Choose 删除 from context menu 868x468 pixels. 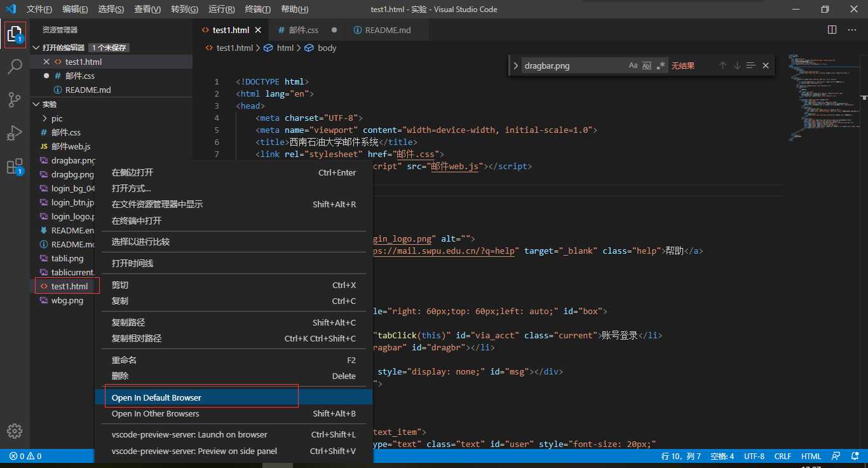pos(234,376)
